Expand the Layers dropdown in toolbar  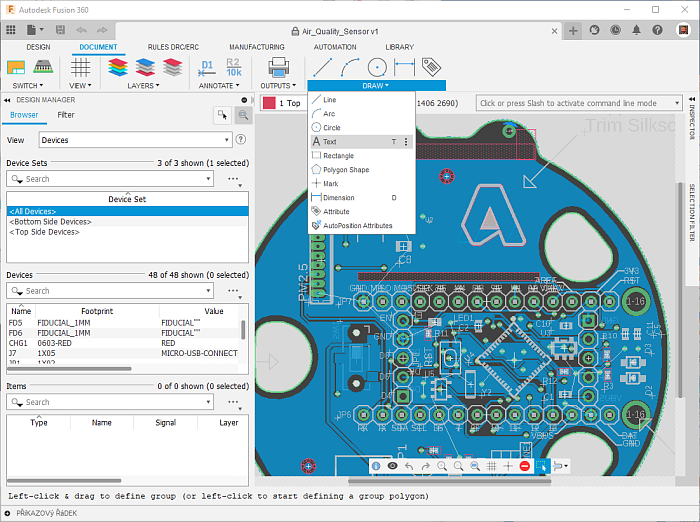pyautogui.click(x=141, y=86)
